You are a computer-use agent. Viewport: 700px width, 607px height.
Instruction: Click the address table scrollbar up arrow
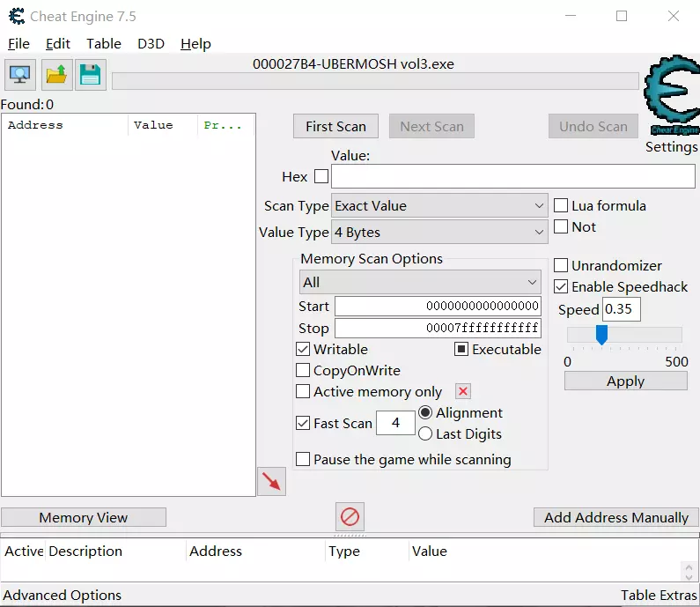pos(689,567)
